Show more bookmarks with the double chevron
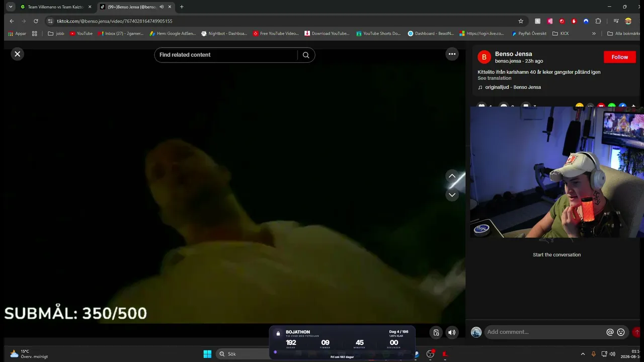 (x=594, y=34)
